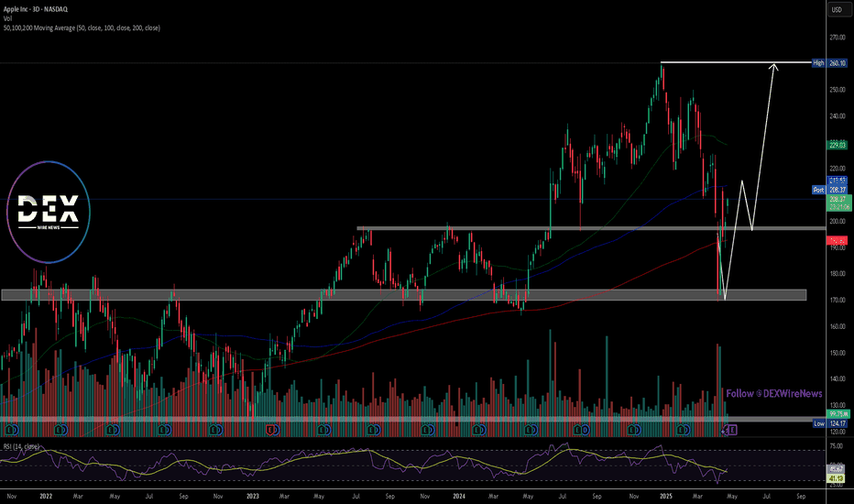Click the Low 124.17 price label
The height and width of the screenshot is (504, 854).
(x=830, y=423)
